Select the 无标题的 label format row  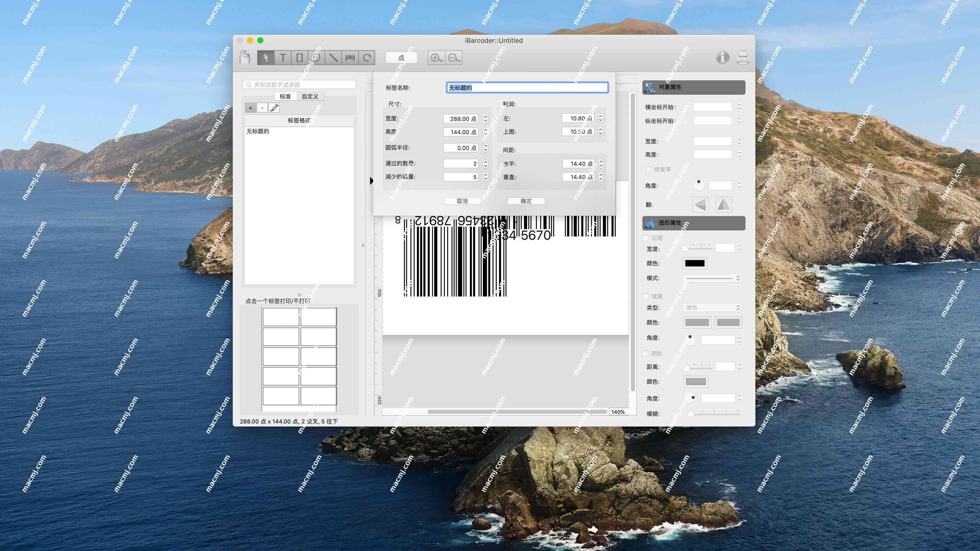point(299,131)
